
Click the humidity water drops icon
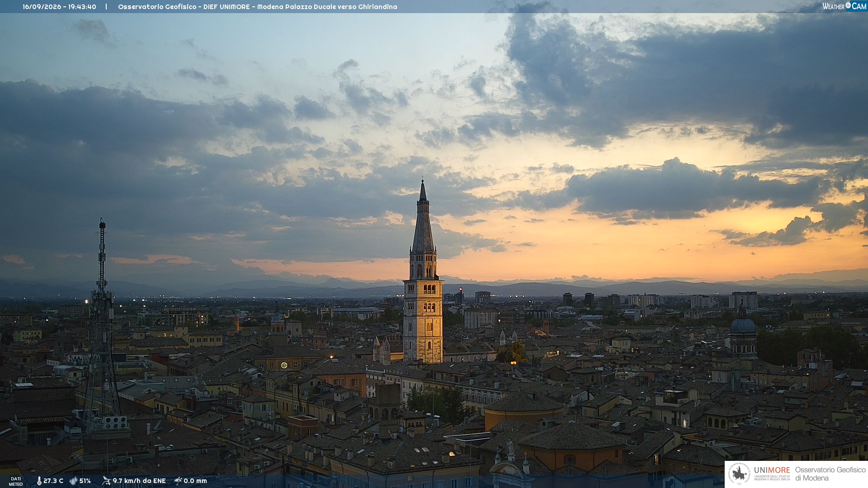coord(73,481)
